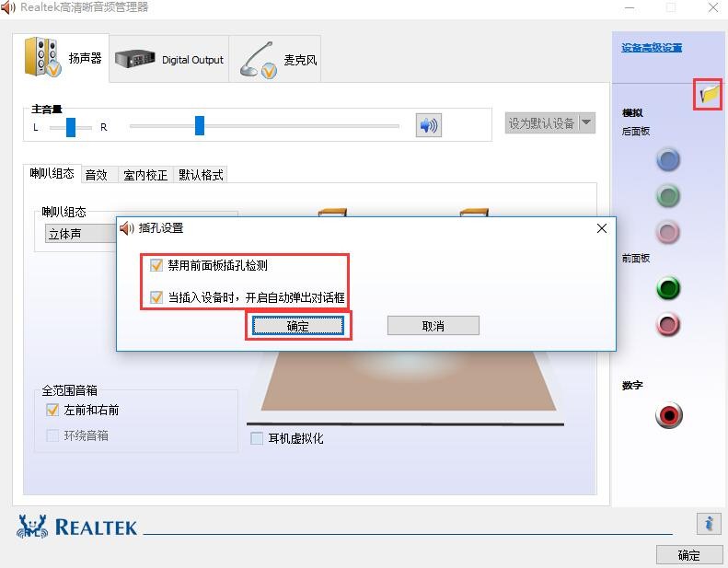This screenshot has width=728, height=568.
Task: Click the pink front panel jack
Action: tap(668, 324)
